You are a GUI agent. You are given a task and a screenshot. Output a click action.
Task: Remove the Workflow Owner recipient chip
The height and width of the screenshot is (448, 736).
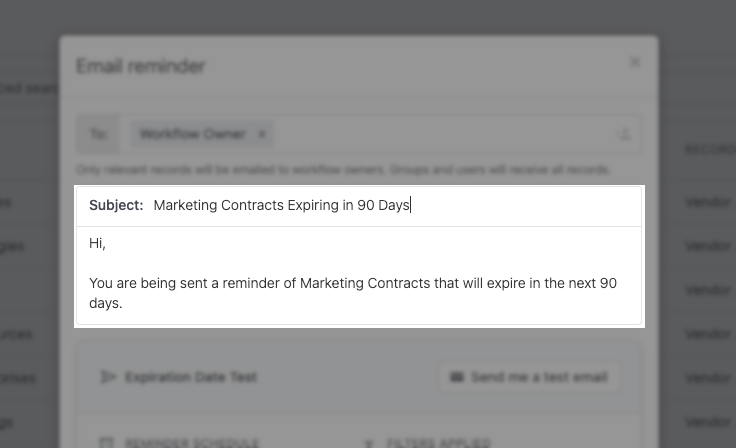(262, 134)
